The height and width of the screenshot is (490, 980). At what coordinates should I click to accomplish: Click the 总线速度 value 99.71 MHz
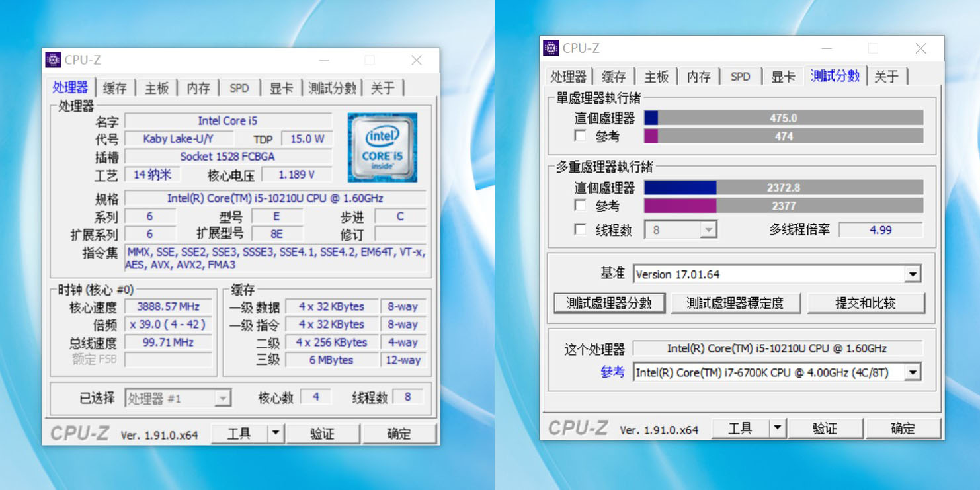tap(168, 343)
